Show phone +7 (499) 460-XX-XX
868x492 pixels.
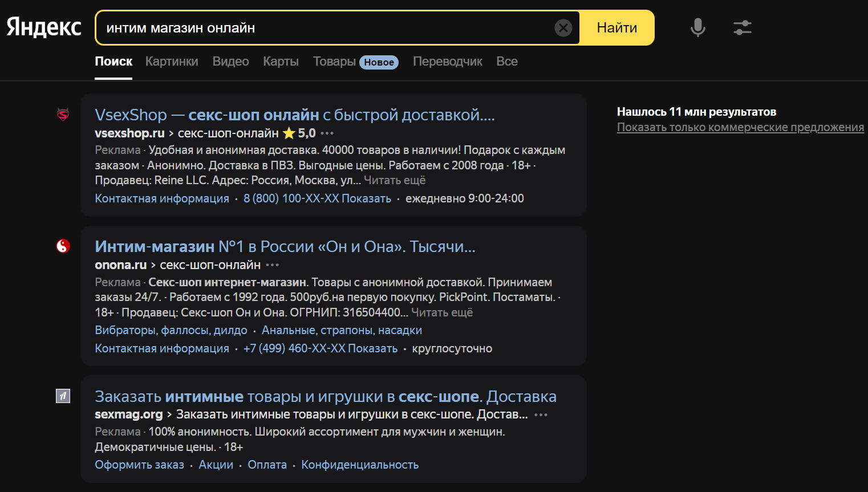click(321, 348)
